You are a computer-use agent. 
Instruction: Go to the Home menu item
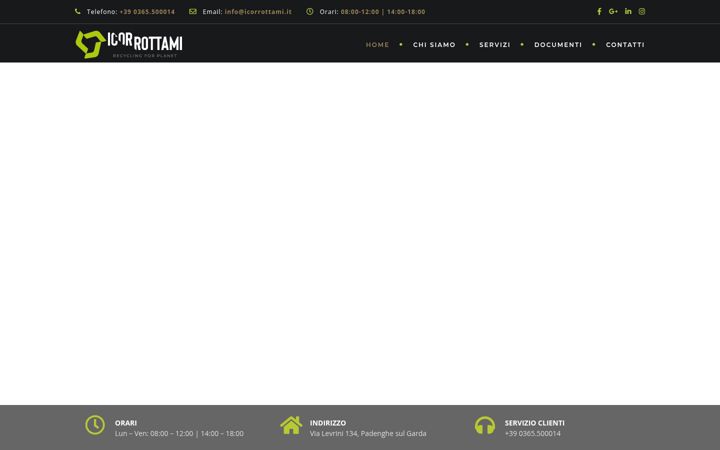(x=377, y=45)
